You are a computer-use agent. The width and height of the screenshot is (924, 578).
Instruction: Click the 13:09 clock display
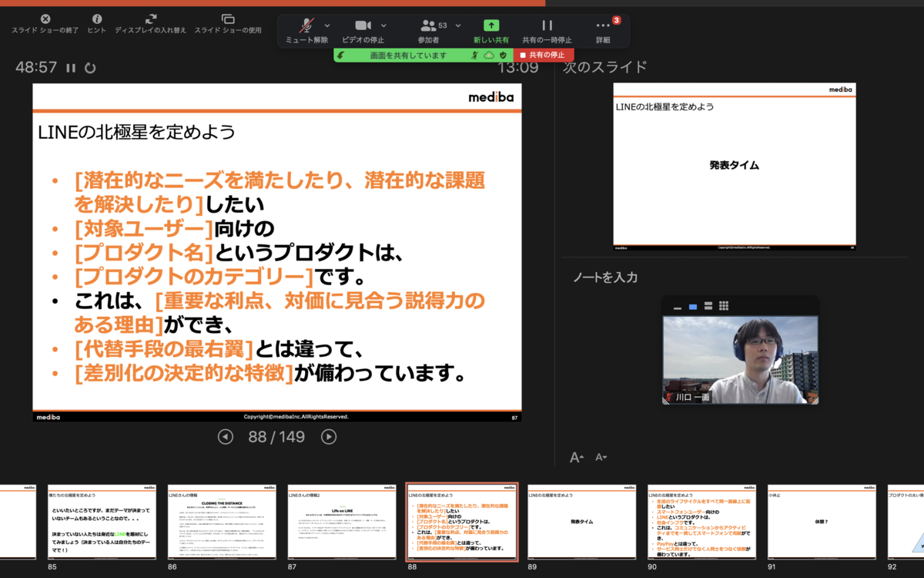pyautogui.click(x=517, y=68)
